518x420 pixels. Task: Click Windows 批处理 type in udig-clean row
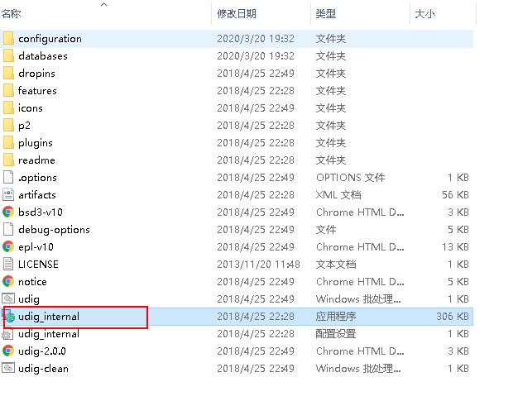(358, 369)
